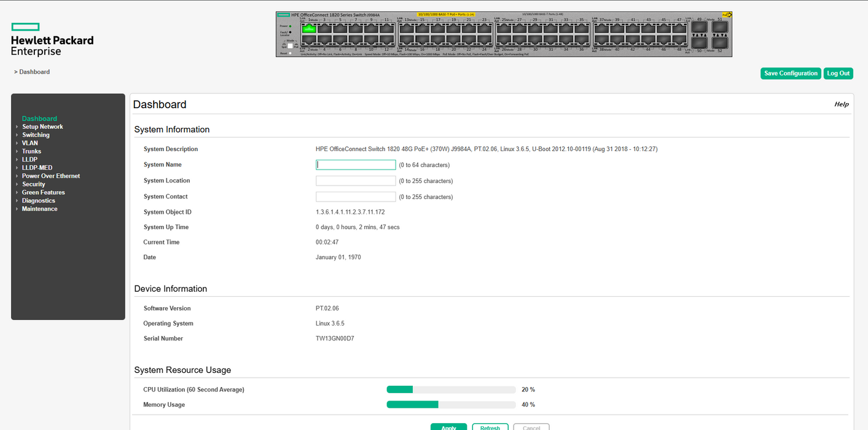This screenshot has width=868, height=430.
Task: Select port 38 on the switch graphic
Action: pyautogui.click(x=601, y=40)
